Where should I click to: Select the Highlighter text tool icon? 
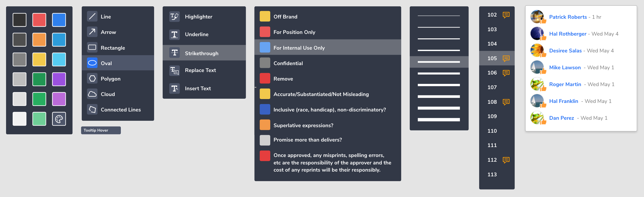pos(174,17)
